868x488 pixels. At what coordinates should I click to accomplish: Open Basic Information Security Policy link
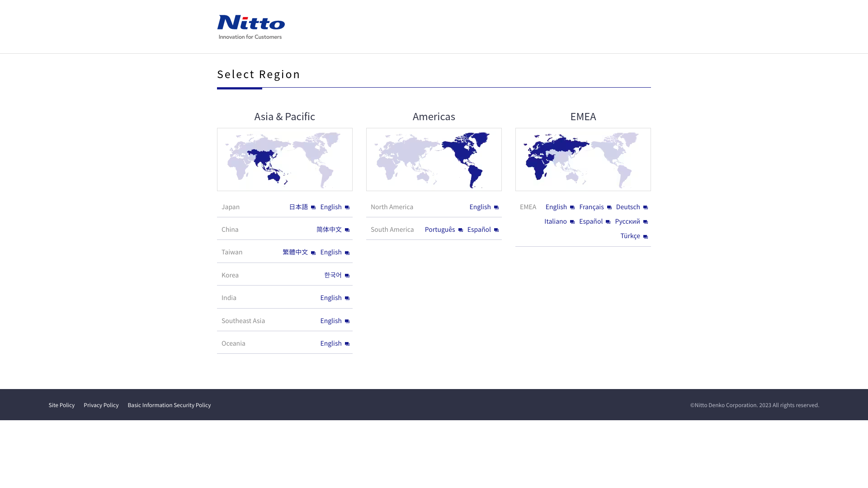tap(169, 405)
